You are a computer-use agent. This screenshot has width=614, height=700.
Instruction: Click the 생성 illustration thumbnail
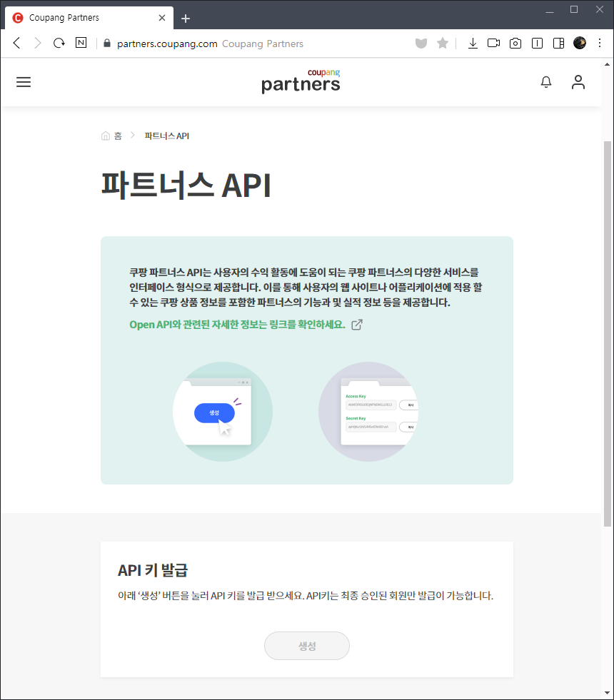pos(222,411)
